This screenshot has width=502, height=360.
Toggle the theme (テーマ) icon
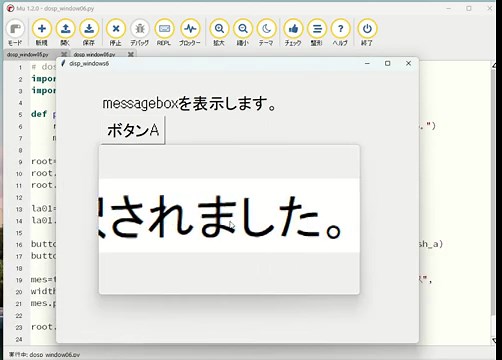(266, 32)
